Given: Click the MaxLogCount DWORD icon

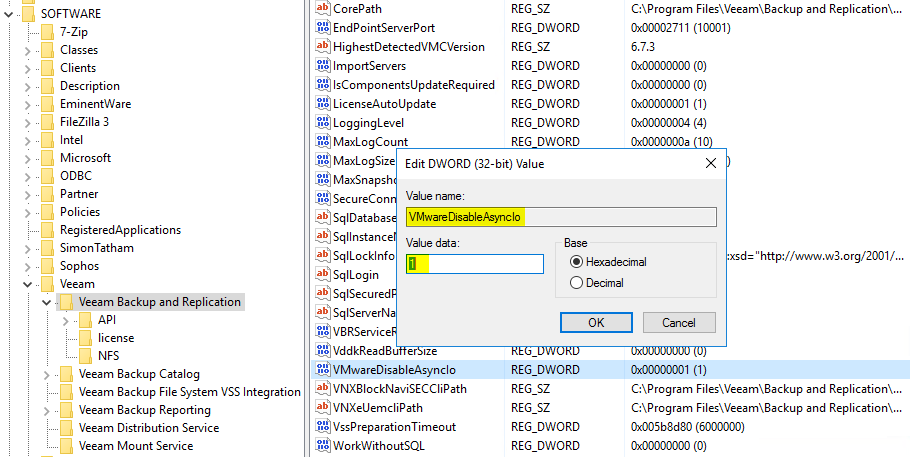Looking at the screenshot, I should [322, 142].
